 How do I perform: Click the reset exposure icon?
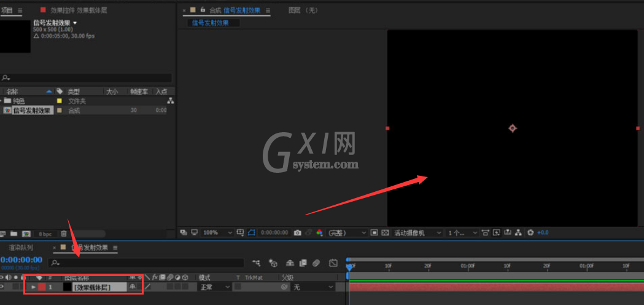530,232
